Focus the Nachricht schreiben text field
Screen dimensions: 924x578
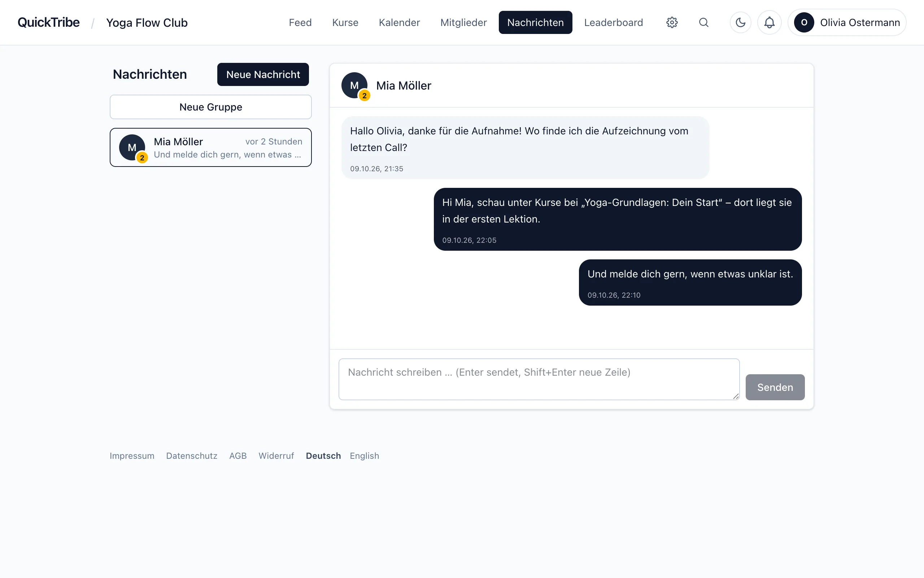click(x=539, y=379)
